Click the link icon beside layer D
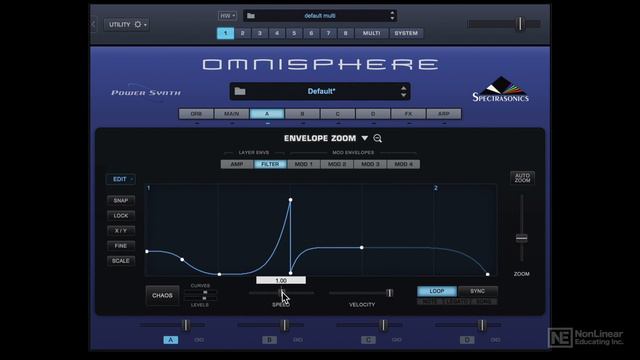The height and width of the screenshot is (360, 640). click(x=496, y=340)
